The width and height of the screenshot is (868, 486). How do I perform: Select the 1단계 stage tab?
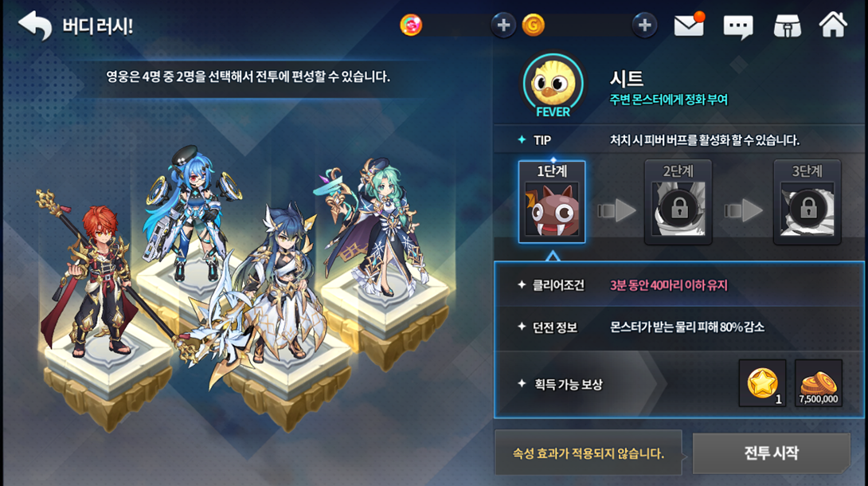[x=552, y=202]
